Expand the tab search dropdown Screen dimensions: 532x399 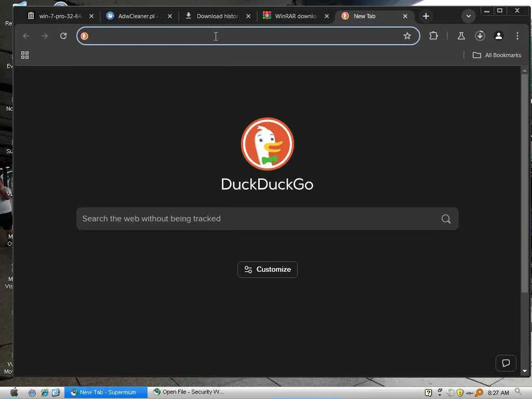[468, 16]
